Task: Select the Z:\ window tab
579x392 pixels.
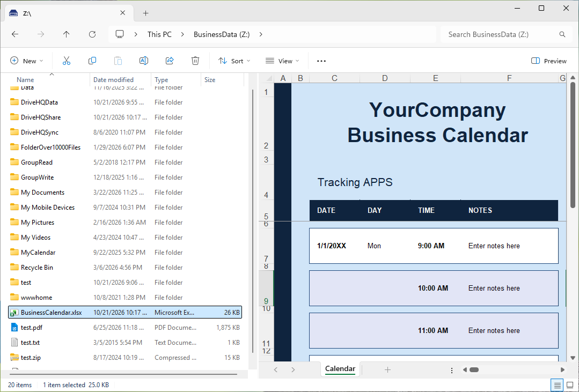Action: coord(68,13)
